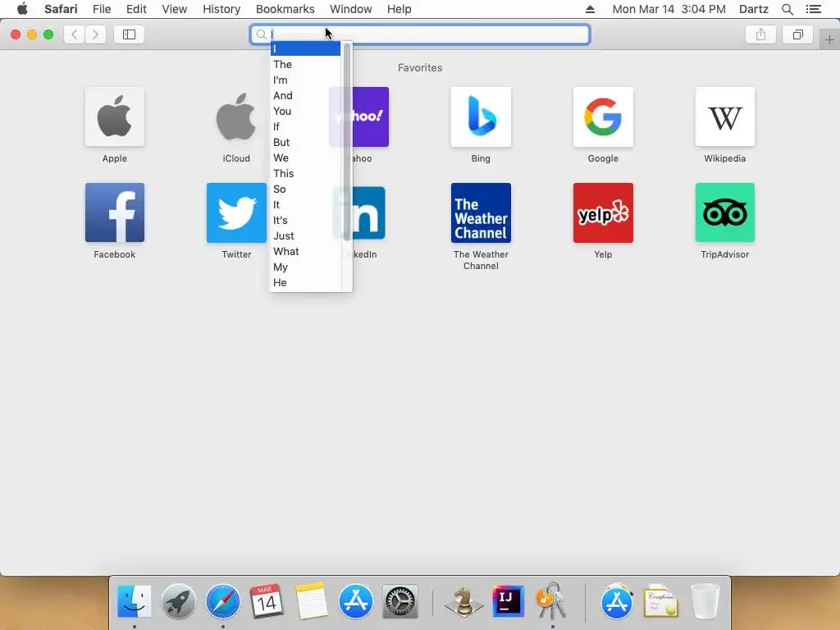This screenshot has width=840, height=630.
Task: Click the date and time display
Action: point(669,9)
